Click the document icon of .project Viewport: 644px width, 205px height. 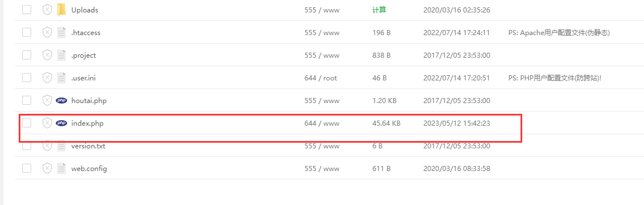click(61, 55)
